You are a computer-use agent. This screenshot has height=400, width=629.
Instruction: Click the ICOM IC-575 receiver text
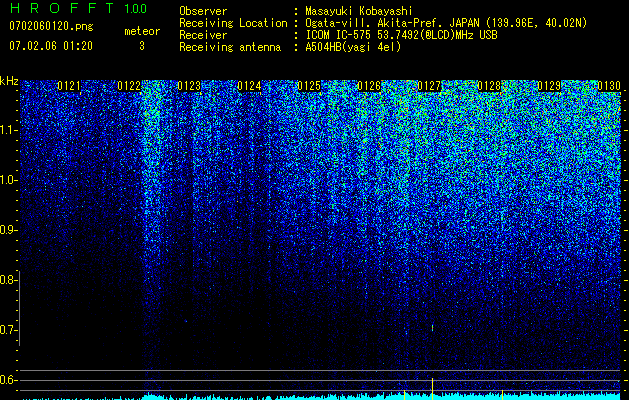pyautogui.click(x=401, y=35)
